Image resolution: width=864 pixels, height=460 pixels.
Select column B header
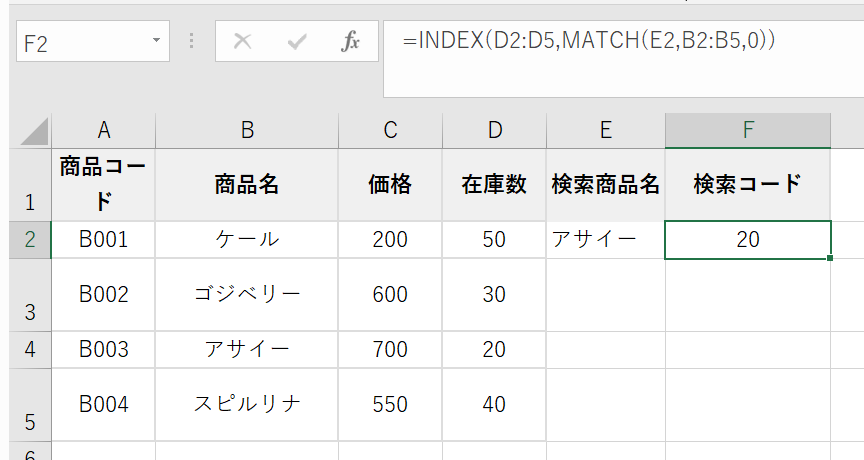coord(246,131)
